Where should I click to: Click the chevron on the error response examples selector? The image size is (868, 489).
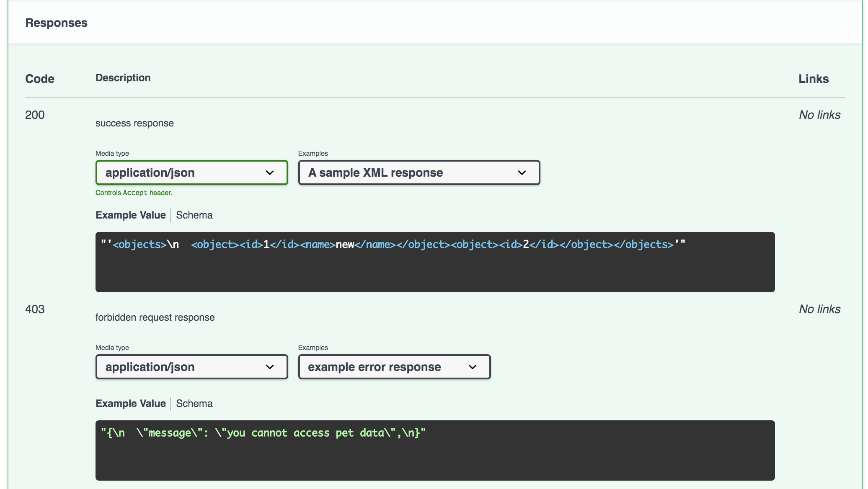coord(473,367)
